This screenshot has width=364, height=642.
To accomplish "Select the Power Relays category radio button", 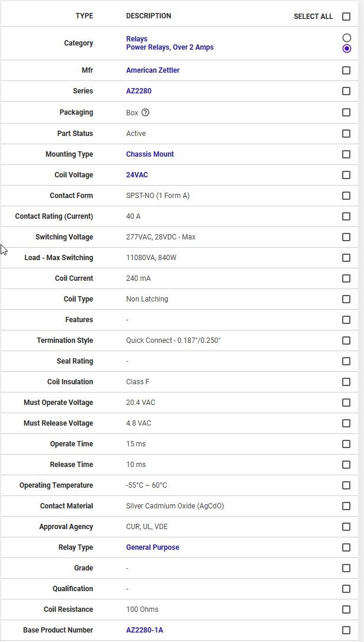I will (347, 48).
